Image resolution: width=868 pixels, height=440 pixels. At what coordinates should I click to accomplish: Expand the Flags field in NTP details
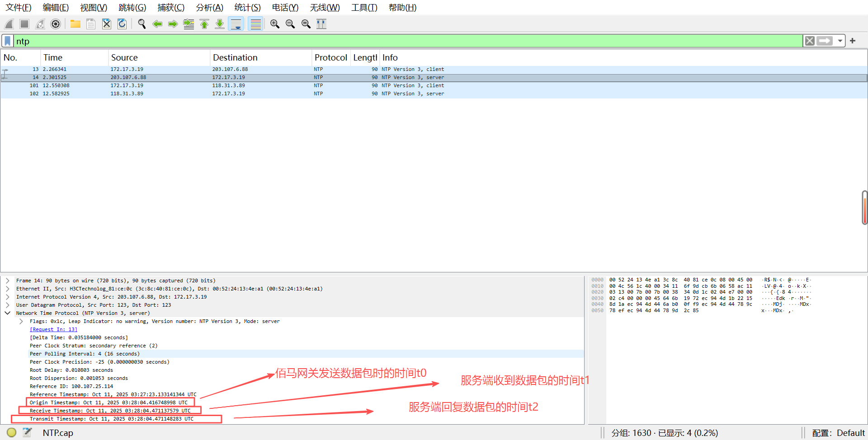pos(21,321)
